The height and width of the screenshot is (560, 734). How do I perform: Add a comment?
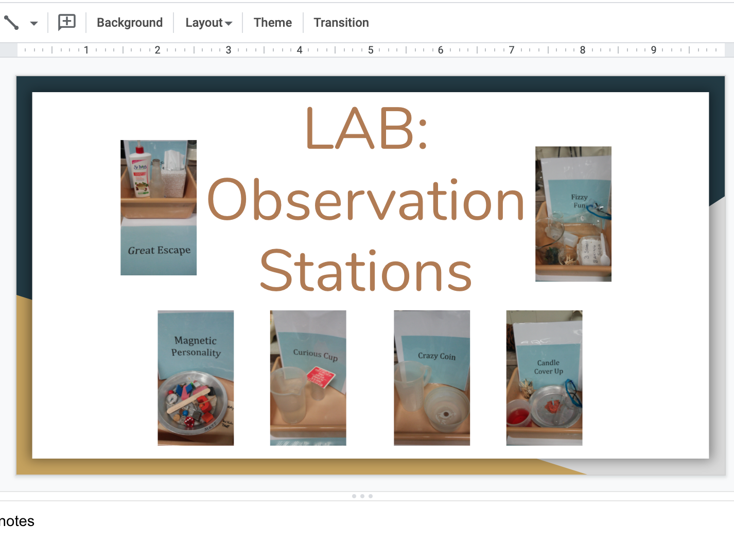[x=66, y=22]
